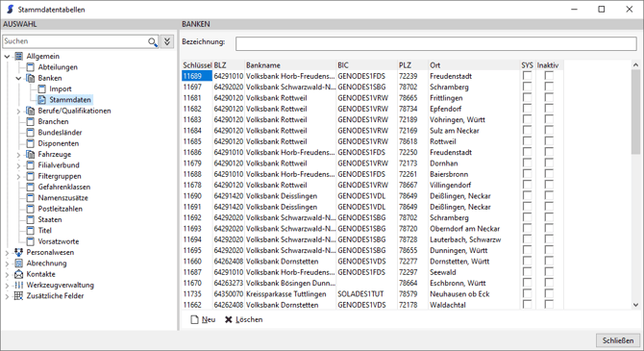Expand the Filtergruppen node

pos(18,176)
